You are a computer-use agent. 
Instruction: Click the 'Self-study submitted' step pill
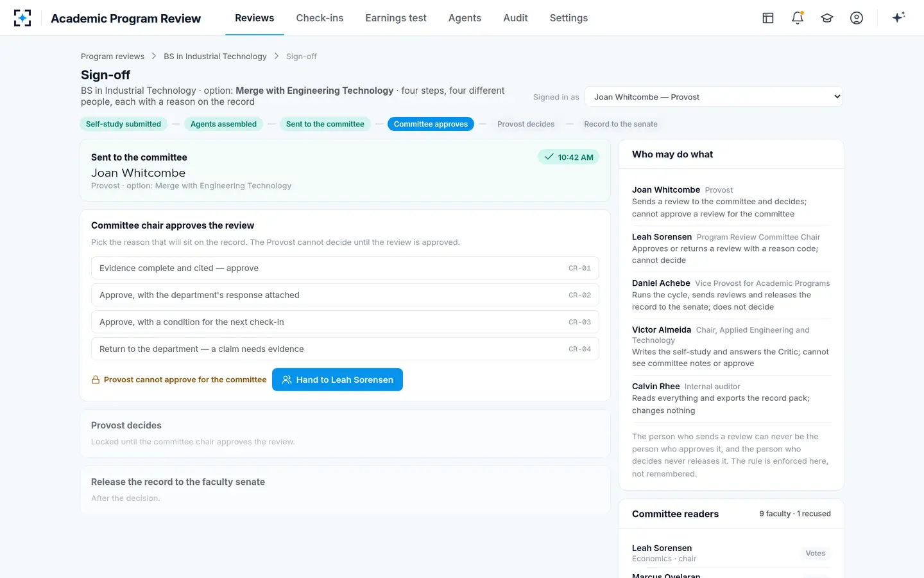pyautogui.click(x=123, y=124)
